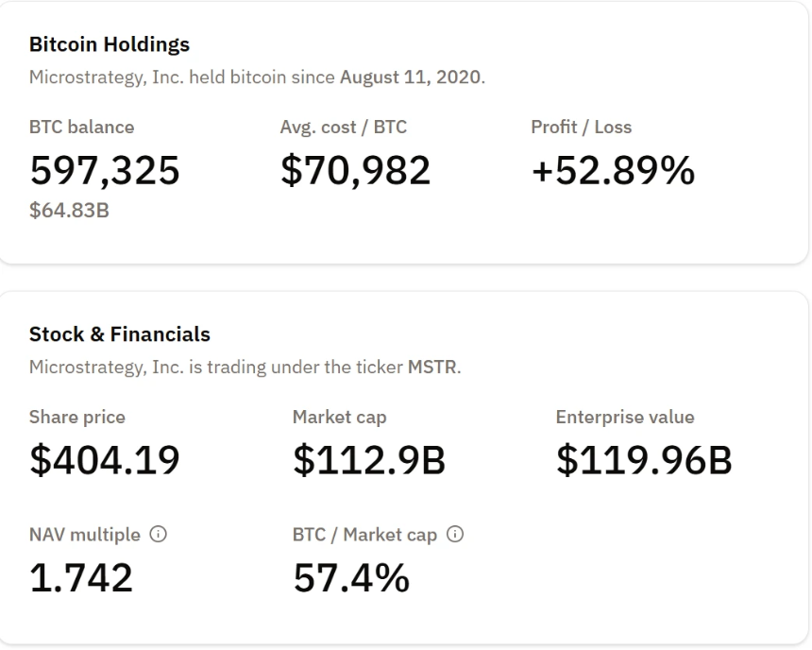Select the BTC balance value 597,325
812x650 pixels.
click(106, 171)
